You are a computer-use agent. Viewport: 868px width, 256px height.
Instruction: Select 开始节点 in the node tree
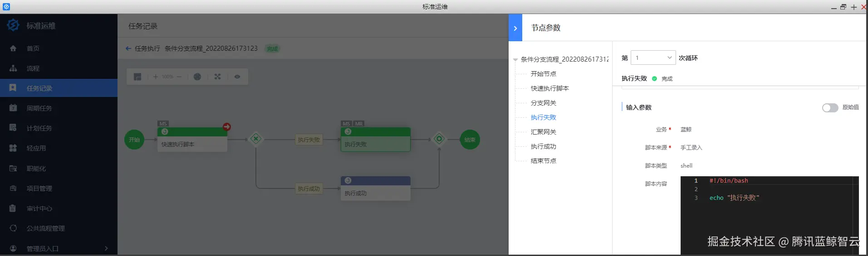(x=544, y=74)
